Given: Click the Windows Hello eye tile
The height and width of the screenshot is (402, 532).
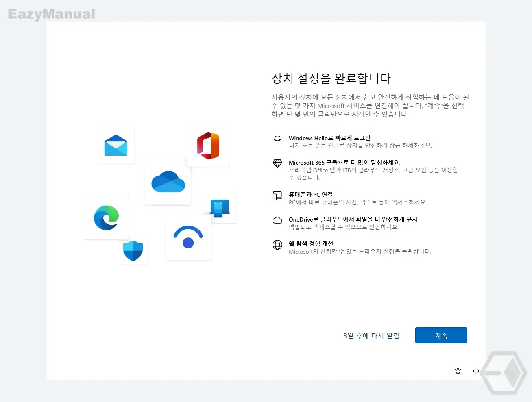Looking at the screenshot, I should point(188,237).
